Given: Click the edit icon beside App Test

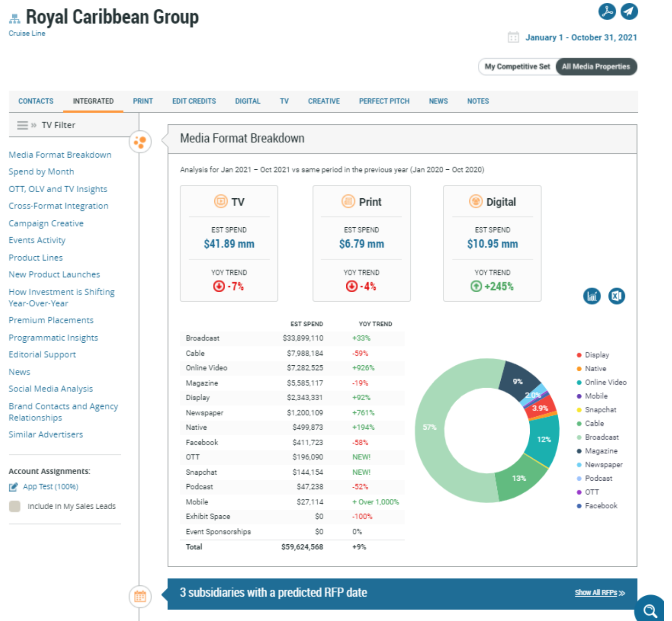Looking at the screenshot, I should click(x=14, y=487).
